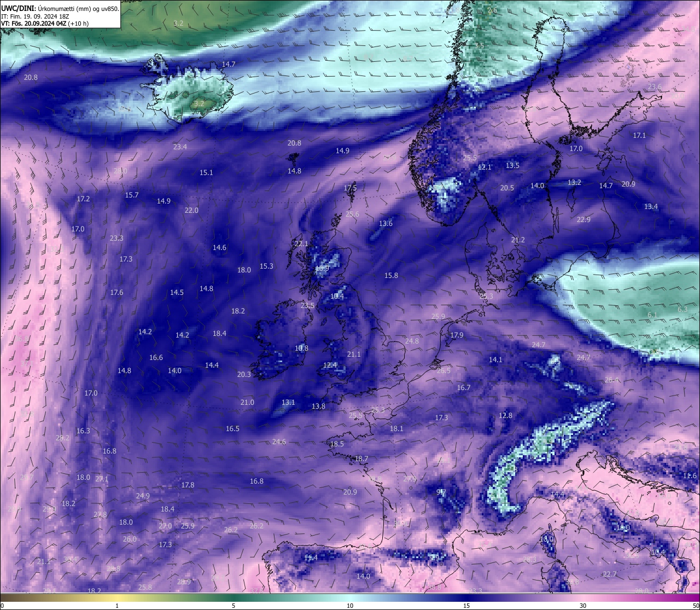Viewport: 700px width, 610px height.
Task: Click the 18.1 value on the map
Action: click(396, 428)
